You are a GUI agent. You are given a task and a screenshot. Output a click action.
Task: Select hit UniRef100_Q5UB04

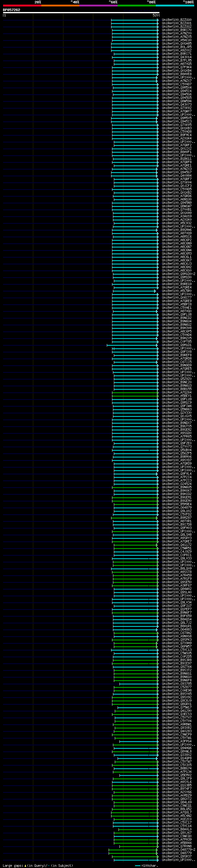pyautogui.click(x=176, y=450)
